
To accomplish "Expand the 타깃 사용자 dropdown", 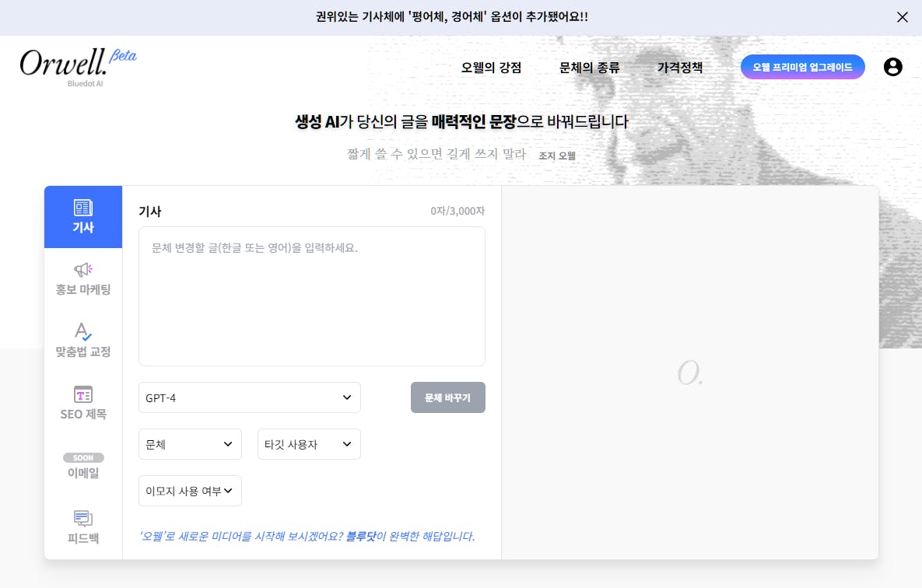I will click(309, 444).
